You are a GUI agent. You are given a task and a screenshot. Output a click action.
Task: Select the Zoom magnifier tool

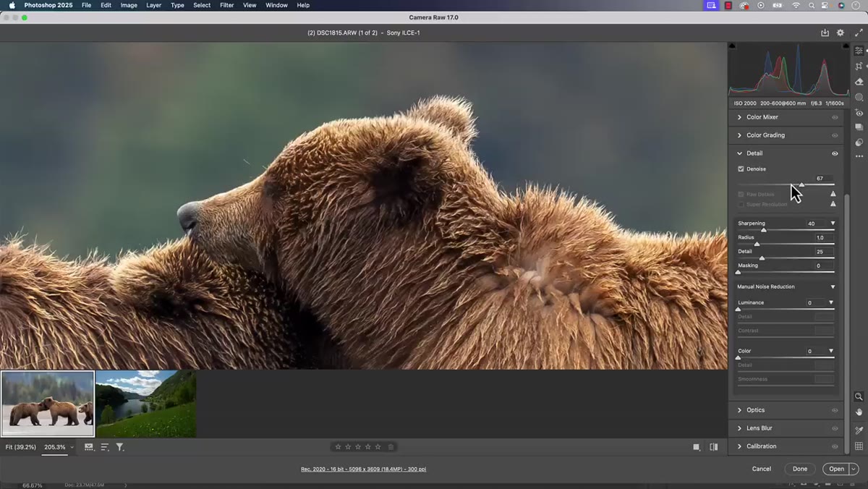coord(859,396)
